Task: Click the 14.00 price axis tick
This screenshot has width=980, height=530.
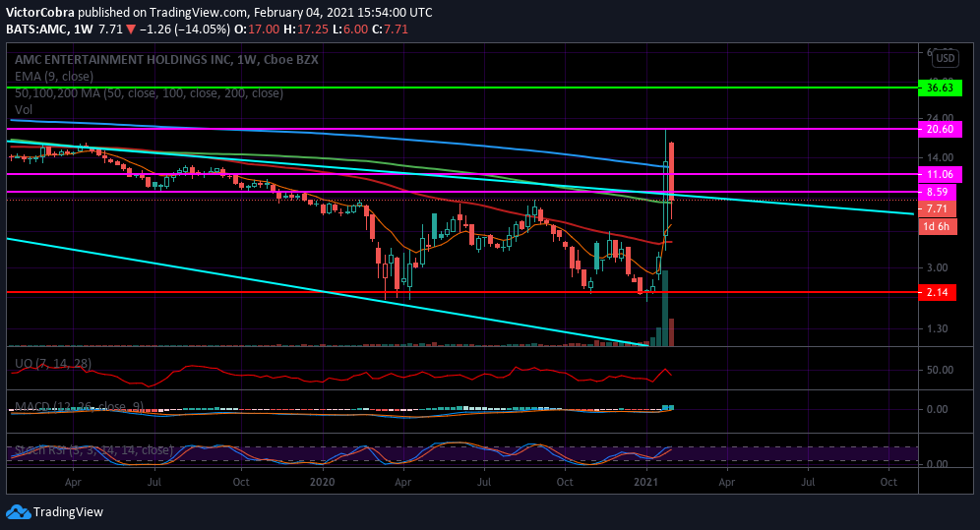Action: click(941, 158)
